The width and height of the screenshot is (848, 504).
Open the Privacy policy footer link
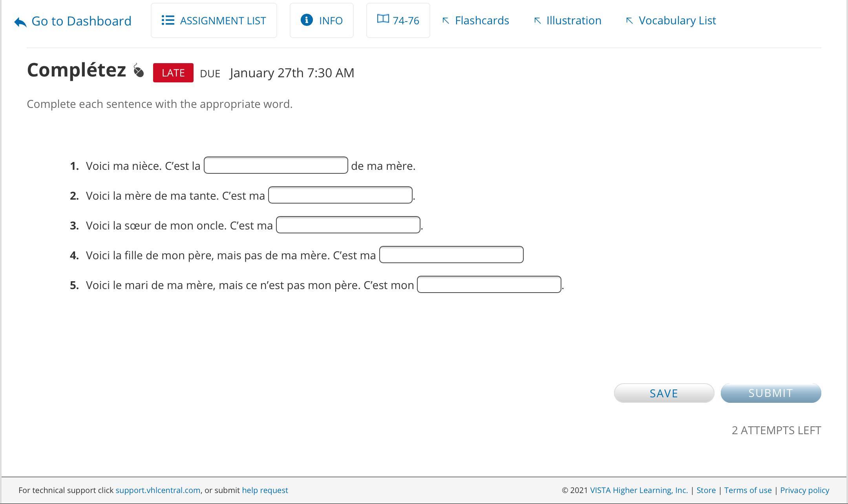[804, 490]
